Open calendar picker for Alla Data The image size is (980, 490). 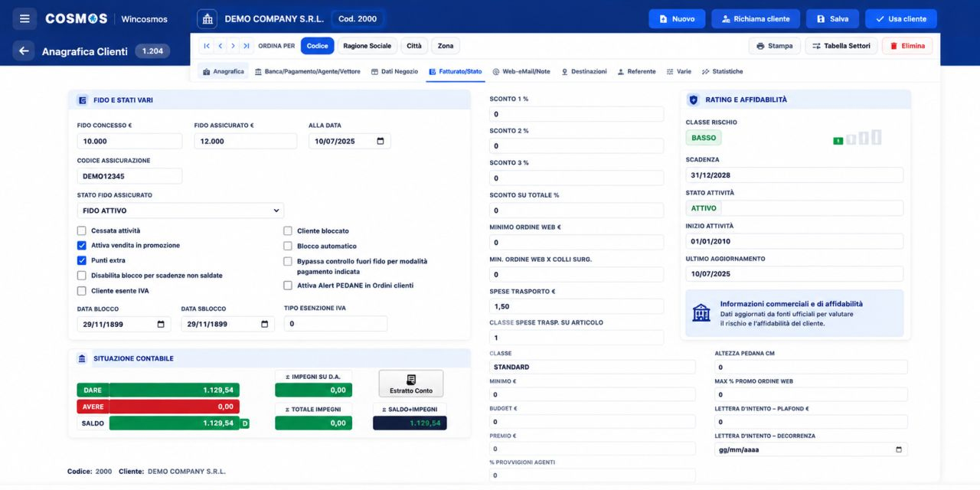tap(381, 141)
